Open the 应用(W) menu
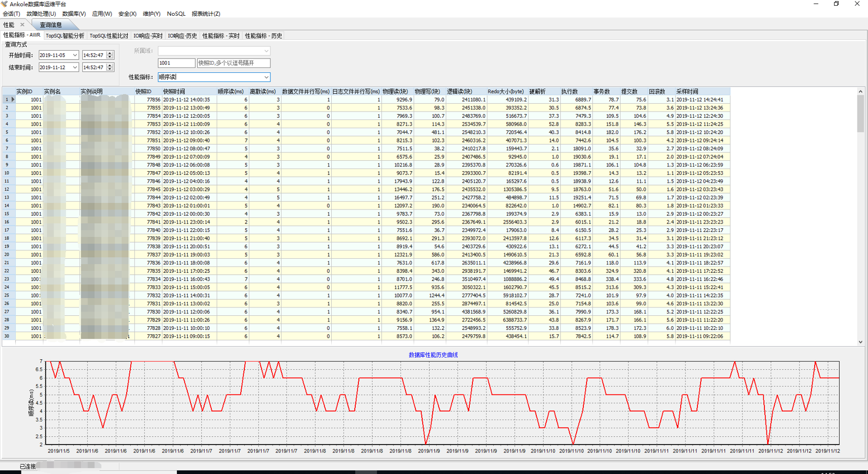 (102, 14)
